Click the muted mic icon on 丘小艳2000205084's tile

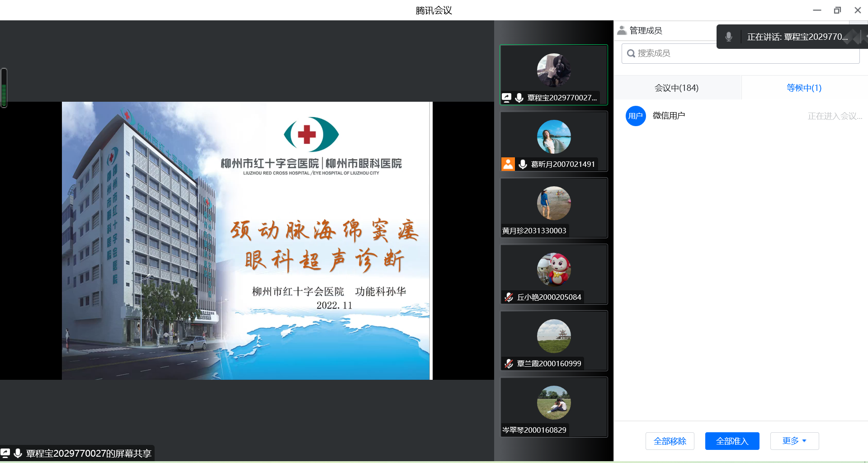tap(509, 297)
